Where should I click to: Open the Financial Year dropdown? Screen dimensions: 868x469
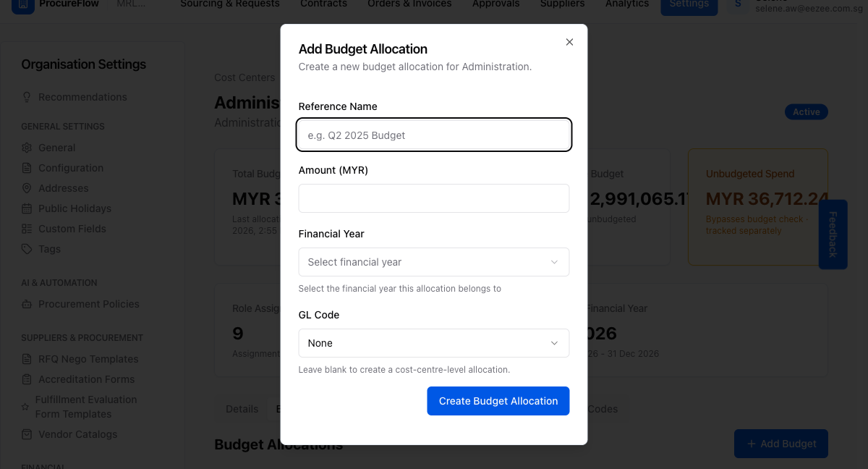[434, 262]
